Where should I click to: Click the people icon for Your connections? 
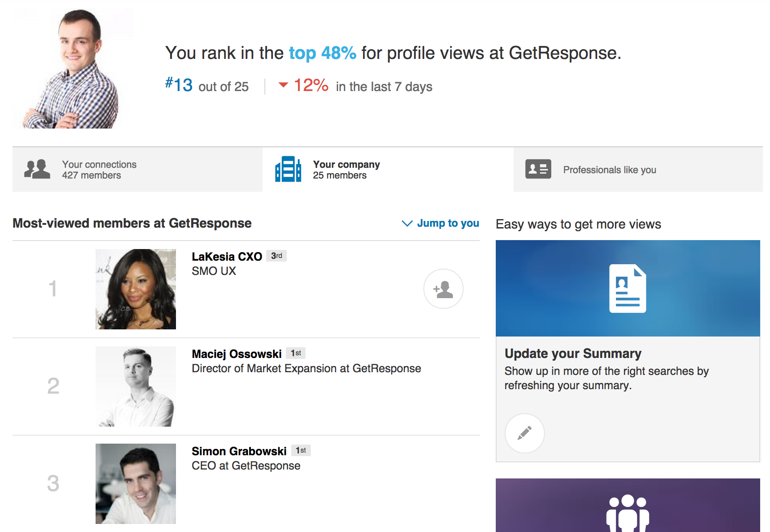(37, 169)
